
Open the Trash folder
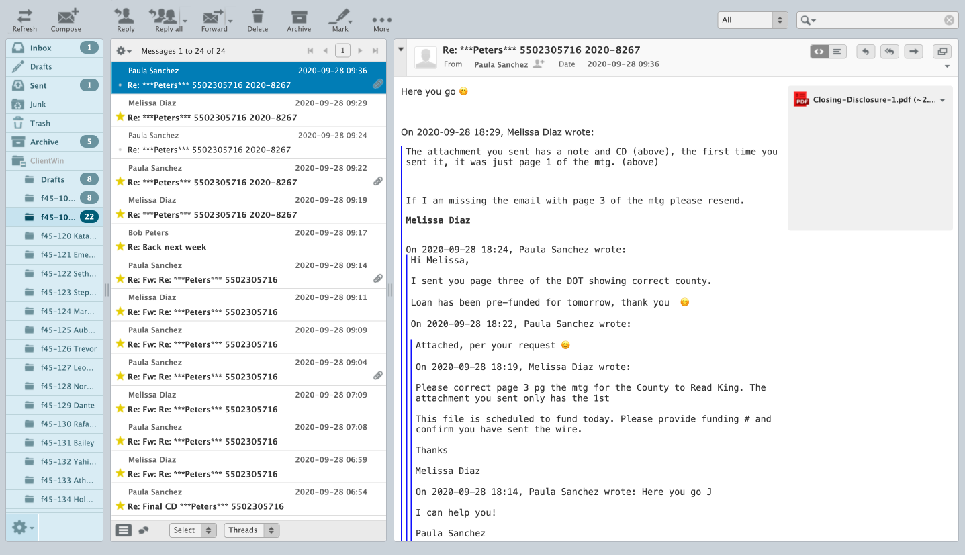point(40,124)
